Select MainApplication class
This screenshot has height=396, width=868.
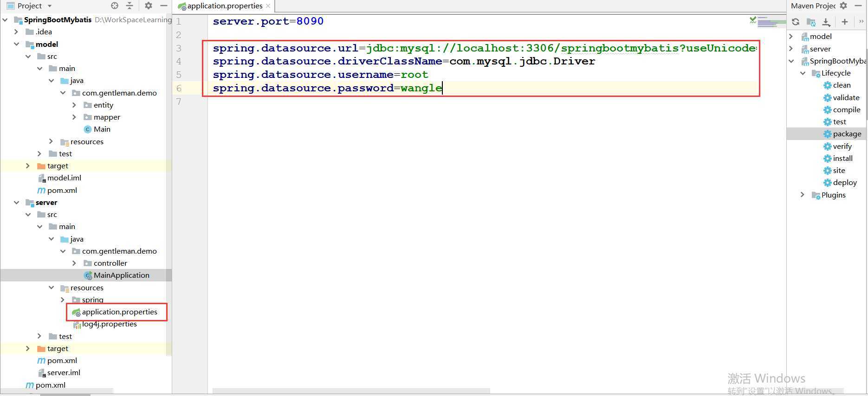[x=117, y=275]
